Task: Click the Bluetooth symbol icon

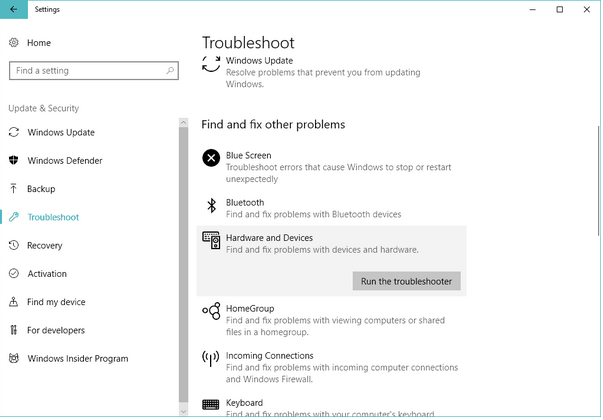Action: pyautogui.click(x=212, y=205)
